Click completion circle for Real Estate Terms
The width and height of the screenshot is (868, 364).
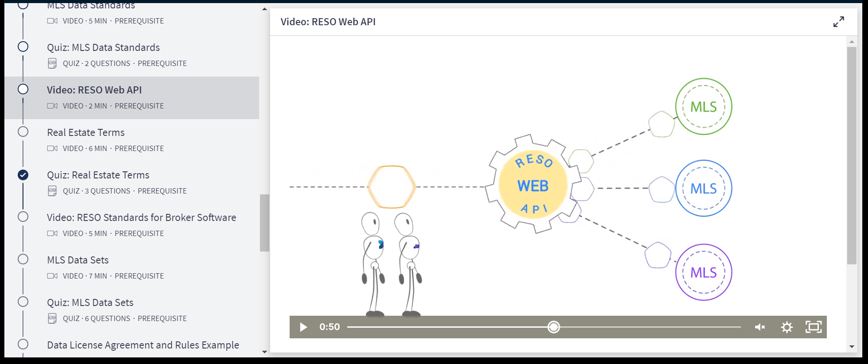pyautogui.click(x=23, y=132)
